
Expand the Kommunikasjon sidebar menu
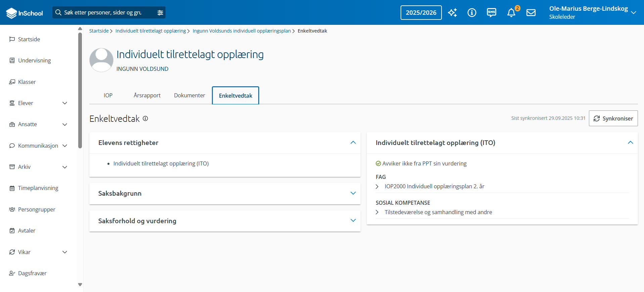[65, 146]
